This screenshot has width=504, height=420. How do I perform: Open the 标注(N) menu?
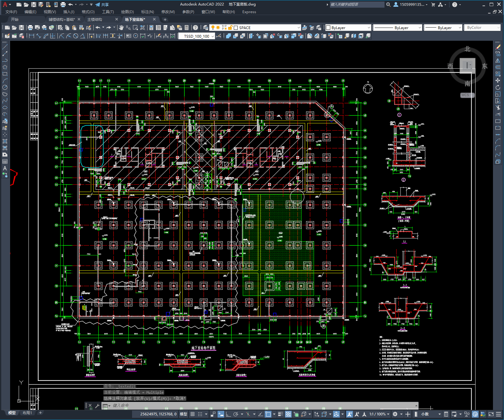pyautogui.click(x=147, y=12)
